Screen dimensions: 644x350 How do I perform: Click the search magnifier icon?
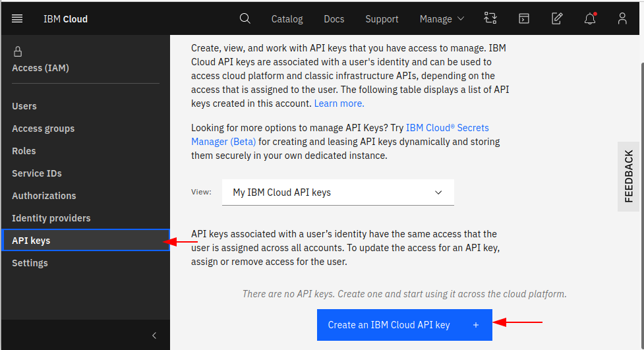245,18
